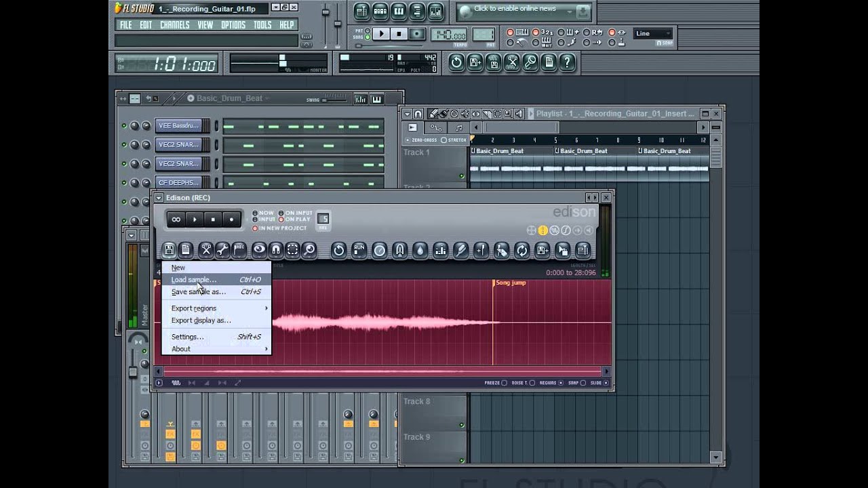Open Edison's scissors edit tool icon

pos(206,250)
